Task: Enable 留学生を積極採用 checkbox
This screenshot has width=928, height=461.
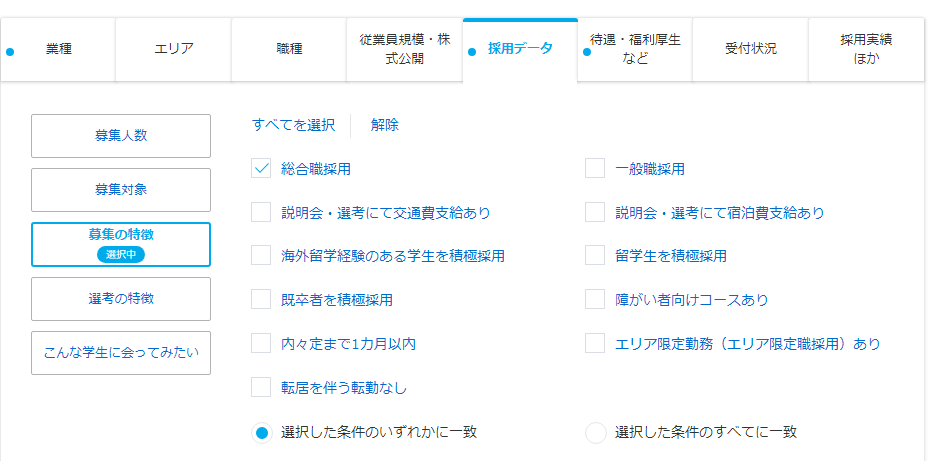Action: [595, 256]
